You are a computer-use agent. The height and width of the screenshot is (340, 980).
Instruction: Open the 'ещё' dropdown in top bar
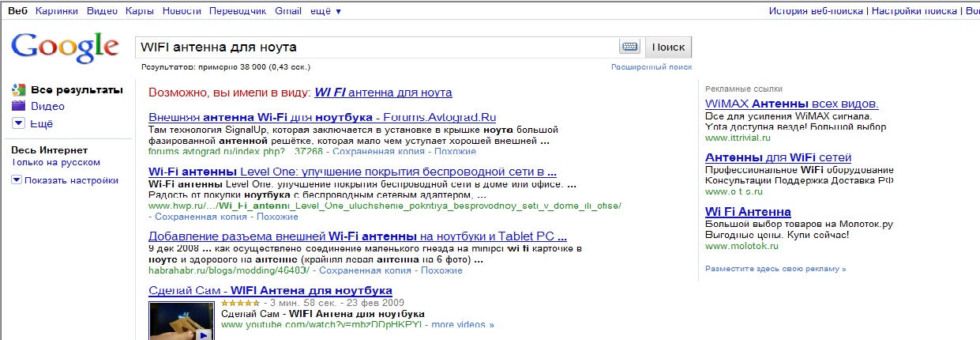pyautogui.click(x=325, y=11)
